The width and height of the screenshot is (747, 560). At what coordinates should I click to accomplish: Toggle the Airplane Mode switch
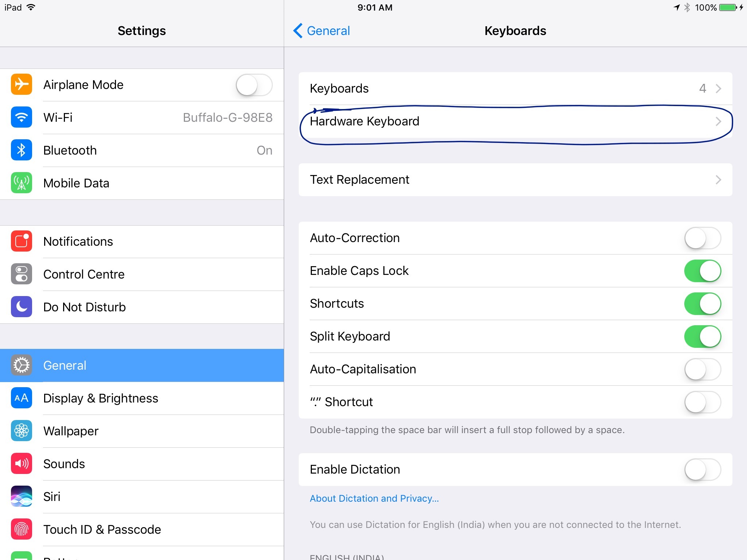(x=254, y=85)
